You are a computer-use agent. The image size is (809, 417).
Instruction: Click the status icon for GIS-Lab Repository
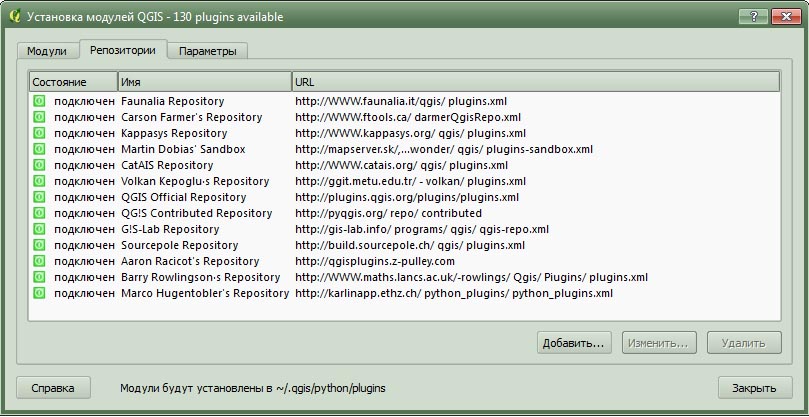[39, 229]
